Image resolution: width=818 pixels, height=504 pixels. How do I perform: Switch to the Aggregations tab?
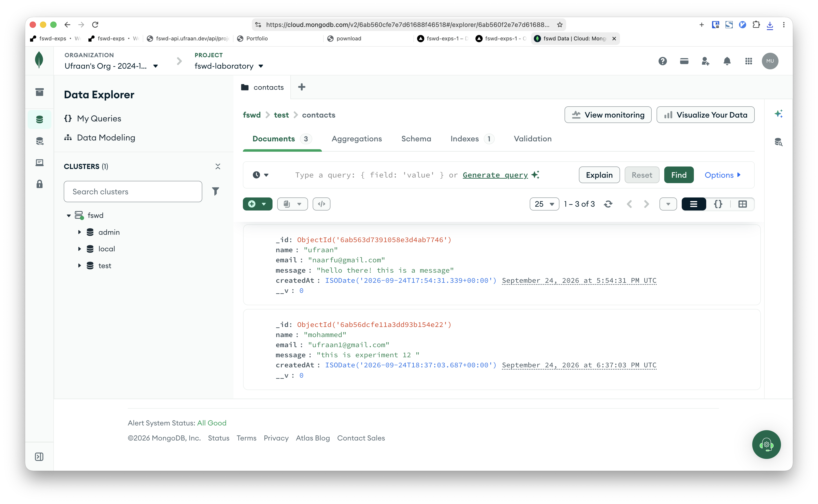click(x=356, y=139)
